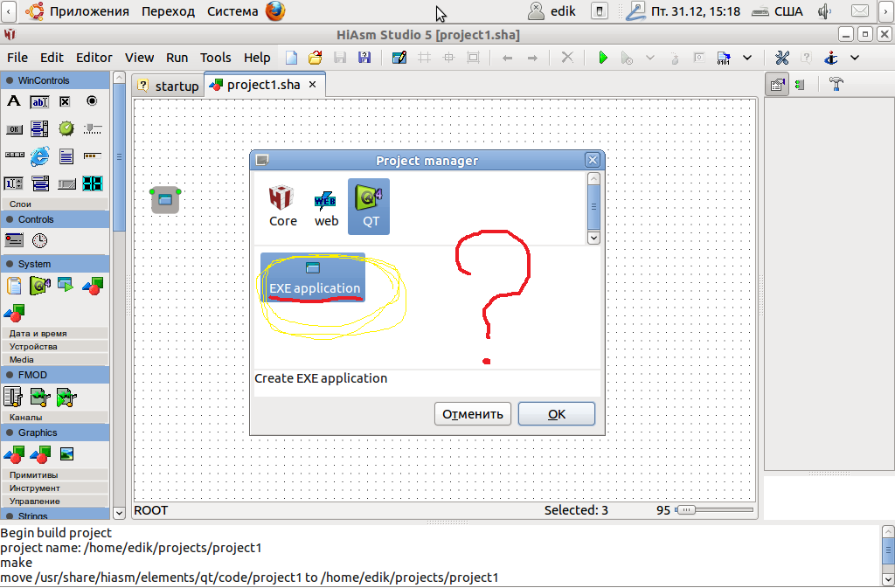Click the green Run project play icon

pos(602,58)
